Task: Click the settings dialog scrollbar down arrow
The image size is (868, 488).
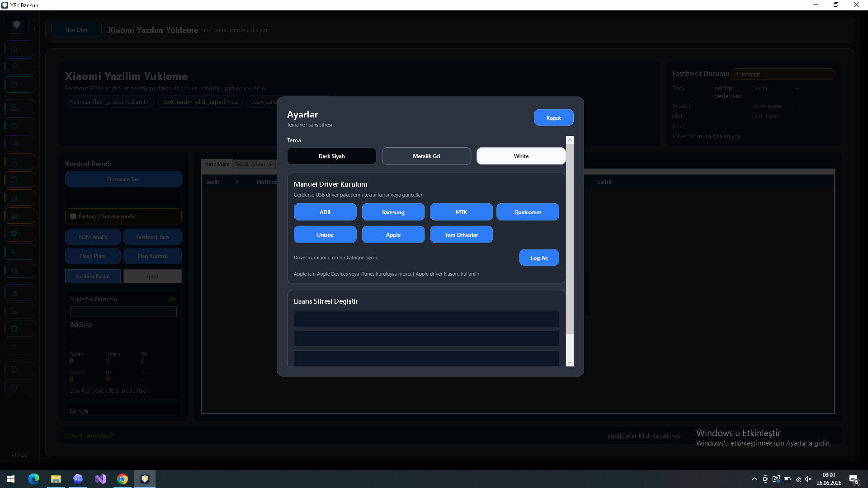Action: 570,362
